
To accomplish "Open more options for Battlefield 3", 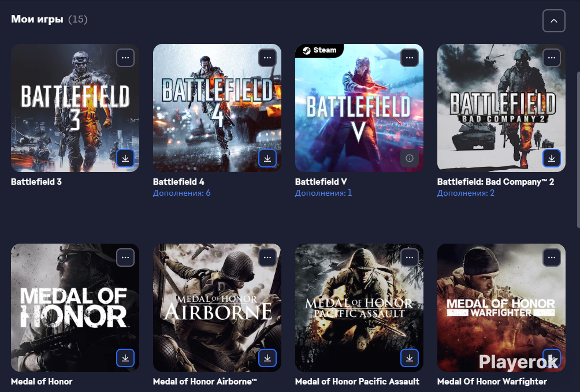I will [125, 58].
